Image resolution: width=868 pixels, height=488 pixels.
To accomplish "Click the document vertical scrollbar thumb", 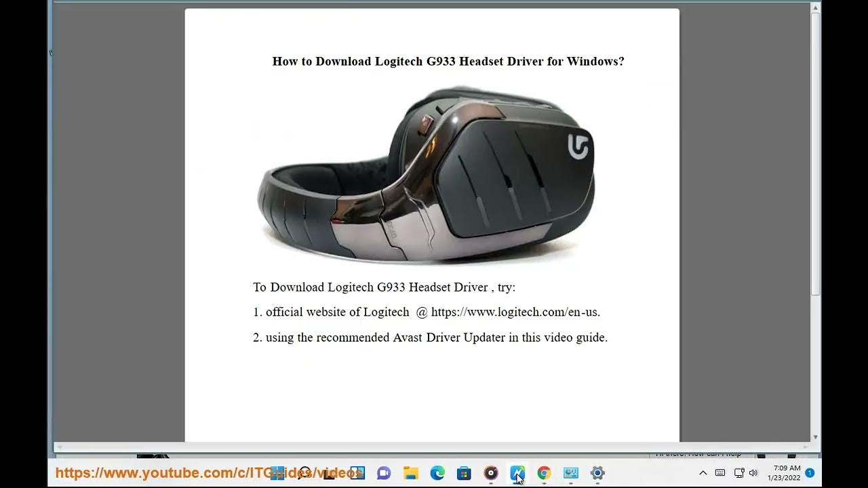I will click(816, 154).
